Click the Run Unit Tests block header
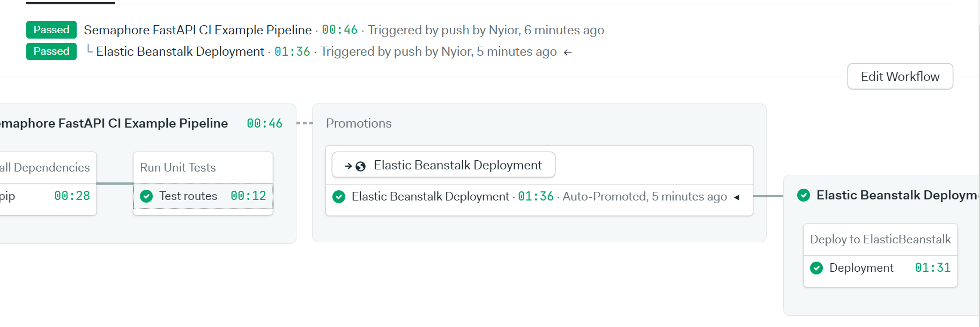This screenshot has width=980, height=327. click(178, 168)
